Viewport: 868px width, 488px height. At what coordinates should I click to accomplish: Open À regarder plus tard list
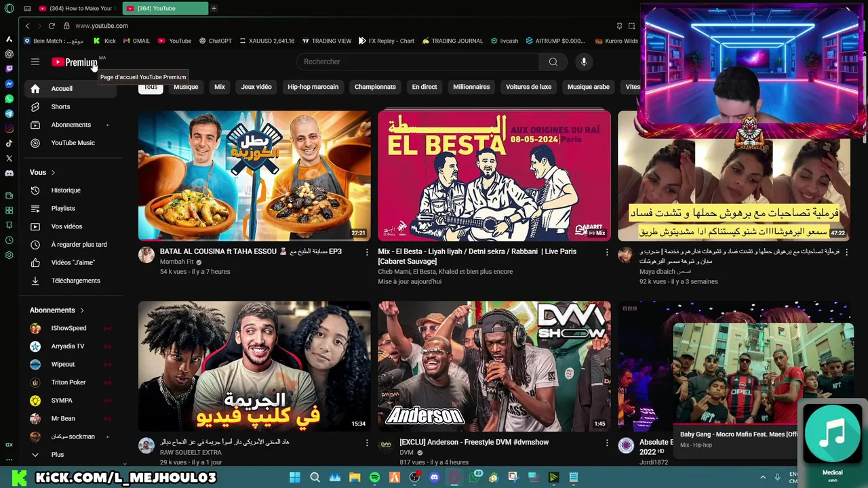(71, 244)
